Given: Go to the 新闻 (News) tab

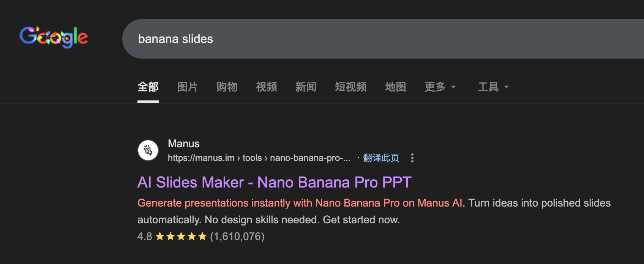Looking at the screenshot, I should (306, 87).
